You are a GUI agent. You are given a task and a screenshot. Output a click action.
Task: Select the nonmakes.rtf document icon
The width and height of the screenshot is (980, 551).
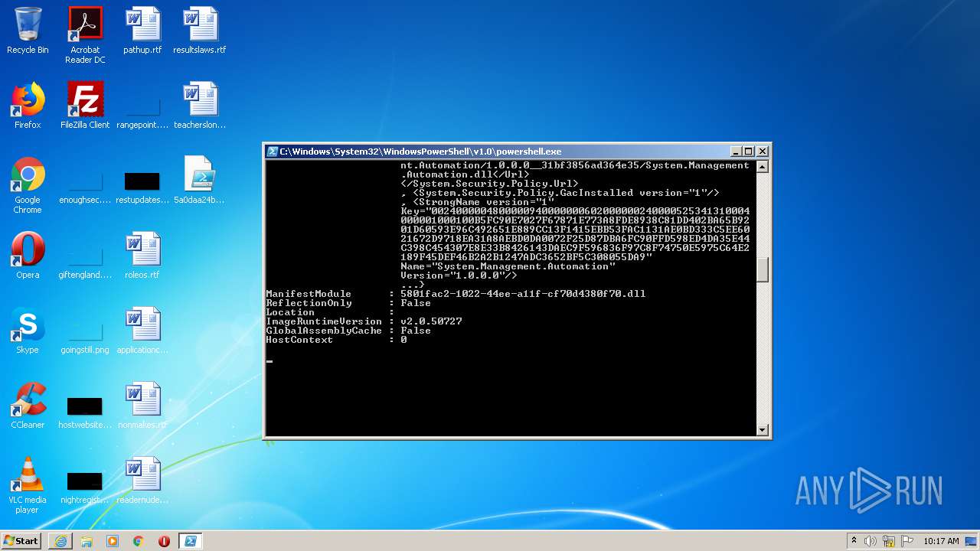(142, 406)
